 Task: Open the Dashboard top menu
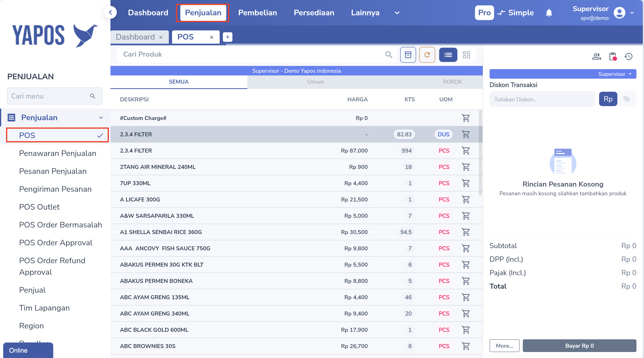pos(148,13)
